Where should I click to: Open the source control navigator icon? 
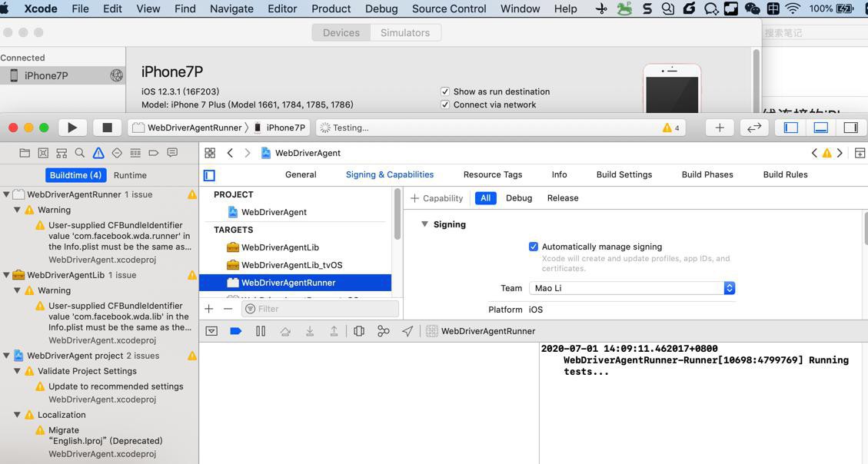(x=43, y=153)
